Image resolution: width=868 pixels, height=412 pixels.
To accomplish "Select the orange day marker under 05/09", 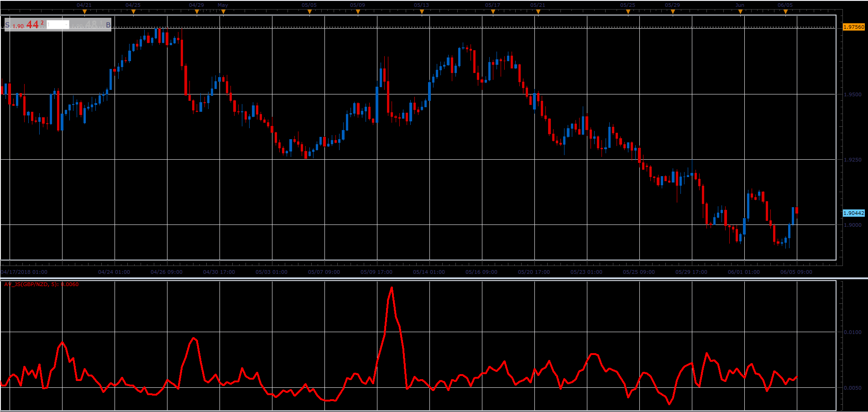I will [358, 12].
